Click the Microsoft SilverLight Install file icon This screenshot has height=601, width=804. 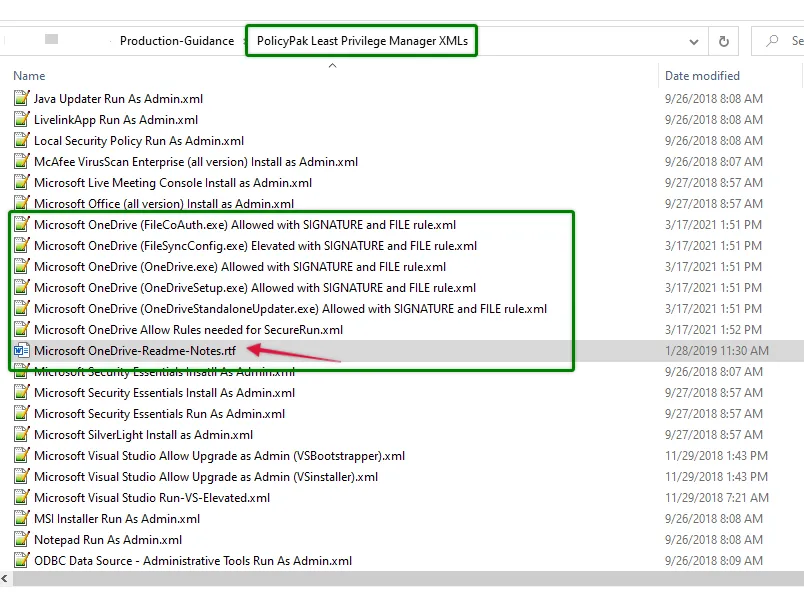(21, 435)
